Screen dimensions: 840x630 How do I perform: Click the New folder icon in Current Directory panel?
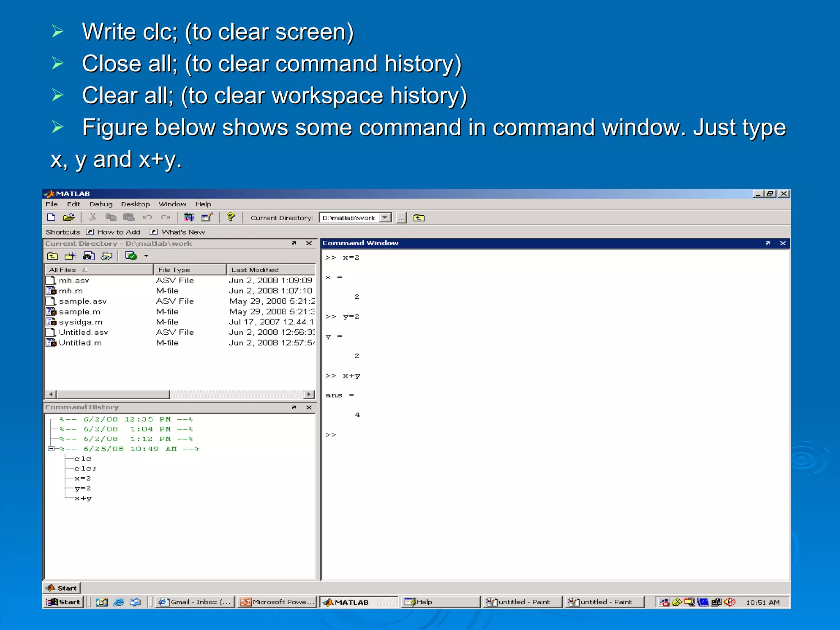[71, 256]
